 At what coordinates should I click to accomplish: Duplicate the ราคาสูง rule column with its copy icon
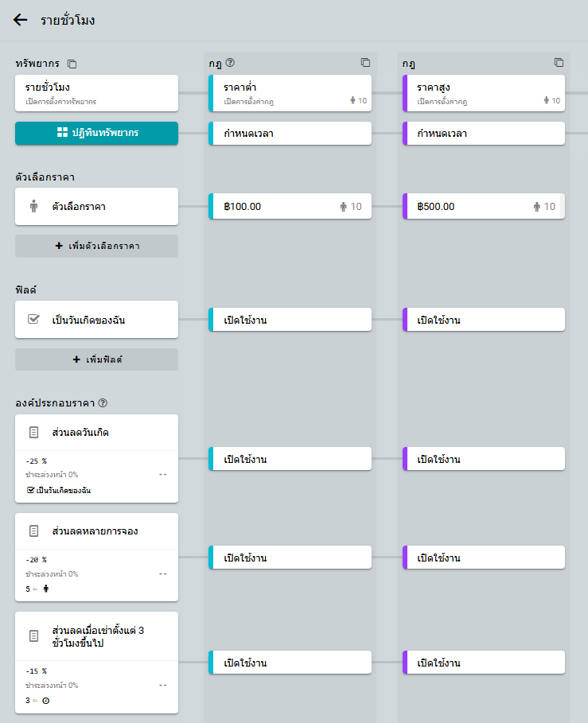(559, 63)
